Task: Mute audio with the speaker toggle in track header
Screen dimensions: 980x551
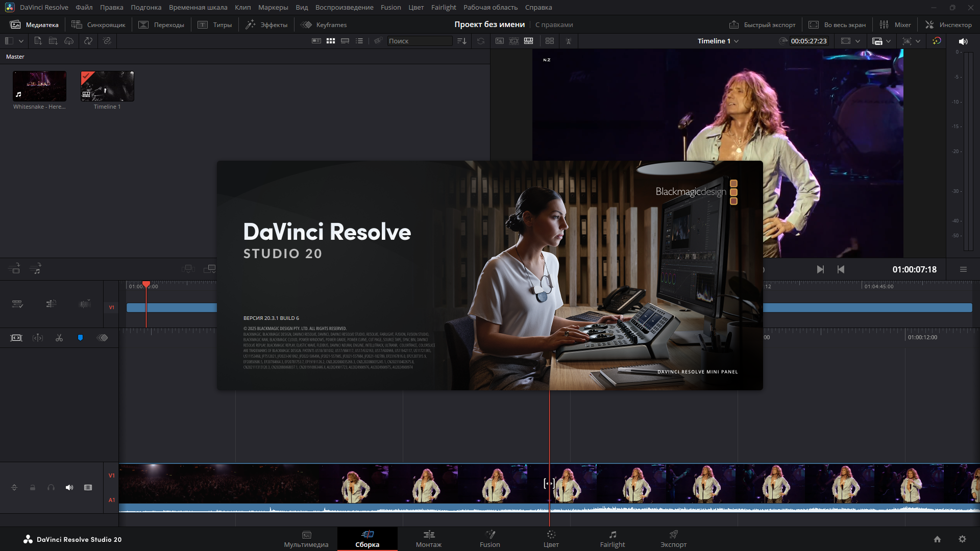Action: point(69,488)
